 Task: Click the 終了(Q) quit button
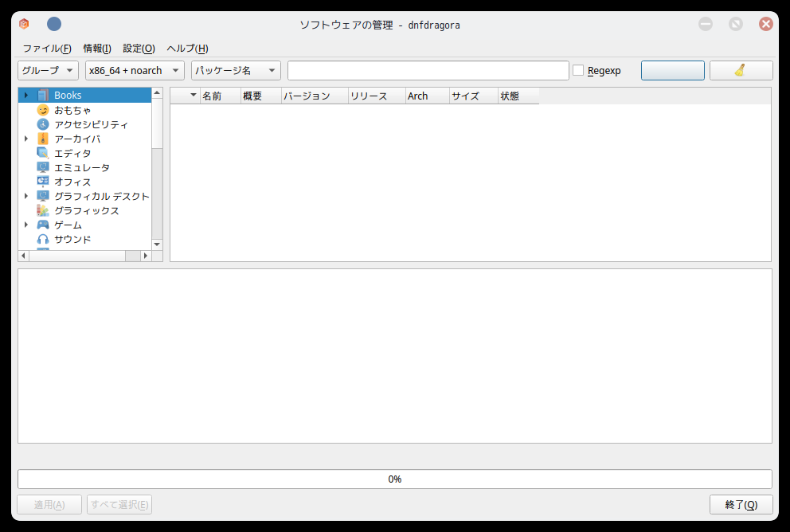(x=741, y=504)
